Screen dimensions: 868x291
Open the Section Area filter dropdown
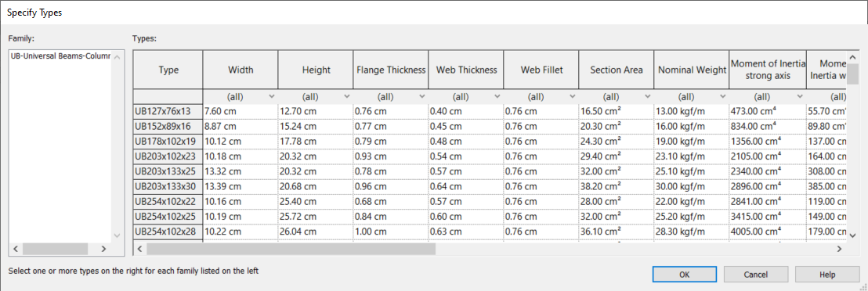[648, 96]
